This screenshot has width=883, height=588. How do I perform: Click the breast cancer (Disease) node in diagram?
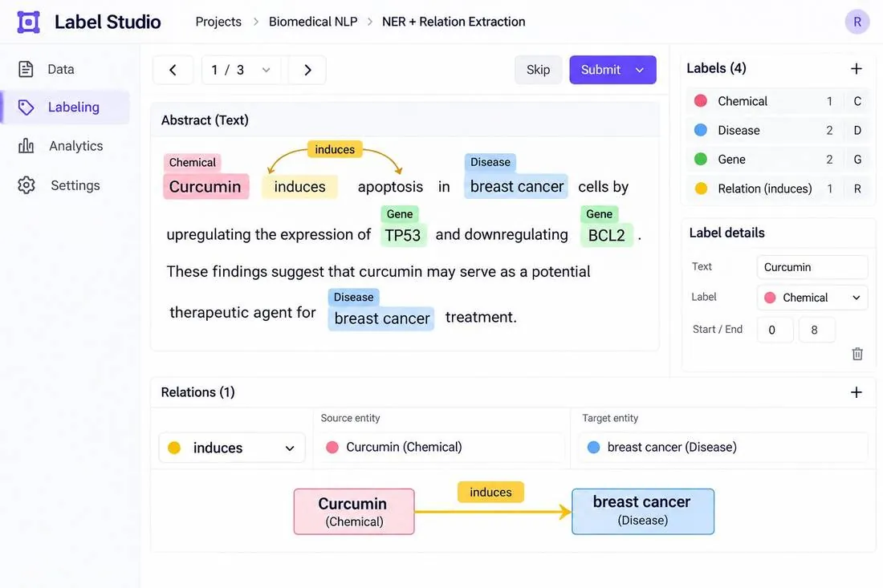[x=642, y=511]
